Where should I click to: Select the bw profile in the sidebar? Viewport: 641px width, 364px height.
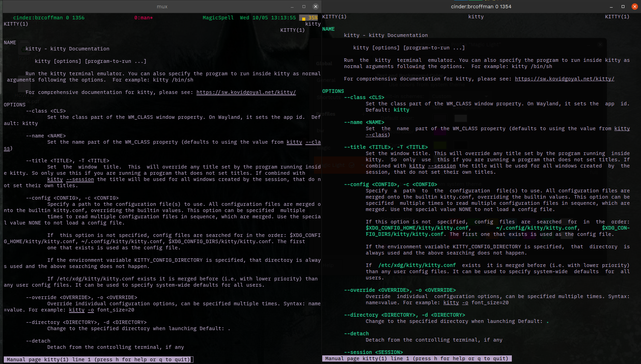click(x=320, y=131)
